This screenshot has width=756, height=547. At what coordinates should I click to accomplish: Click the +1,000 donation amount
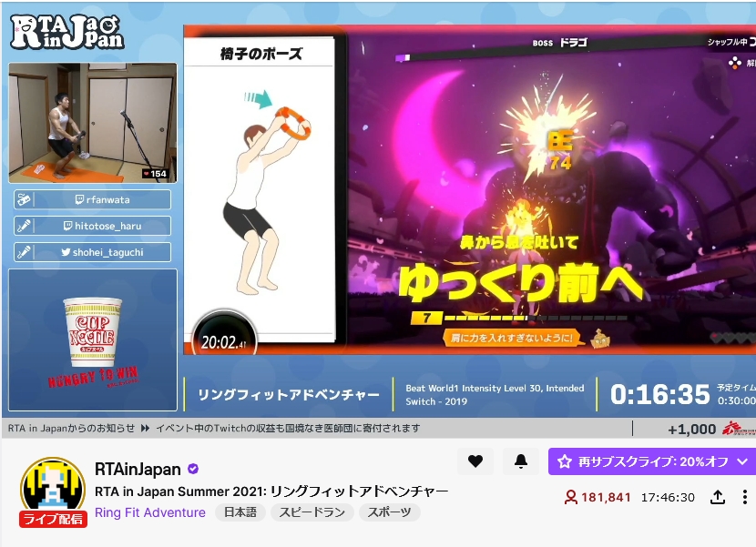point(691,429)
